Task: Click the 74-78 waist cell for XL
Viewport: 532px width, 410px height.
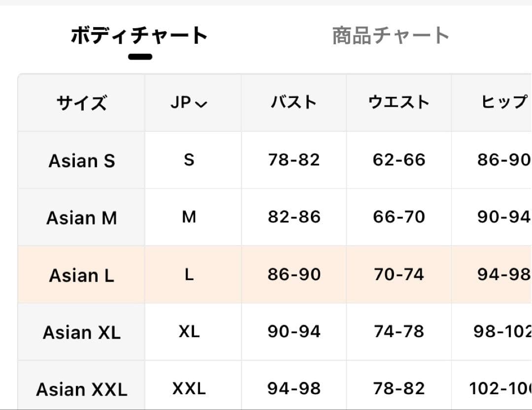Action: tap(399, 332)
